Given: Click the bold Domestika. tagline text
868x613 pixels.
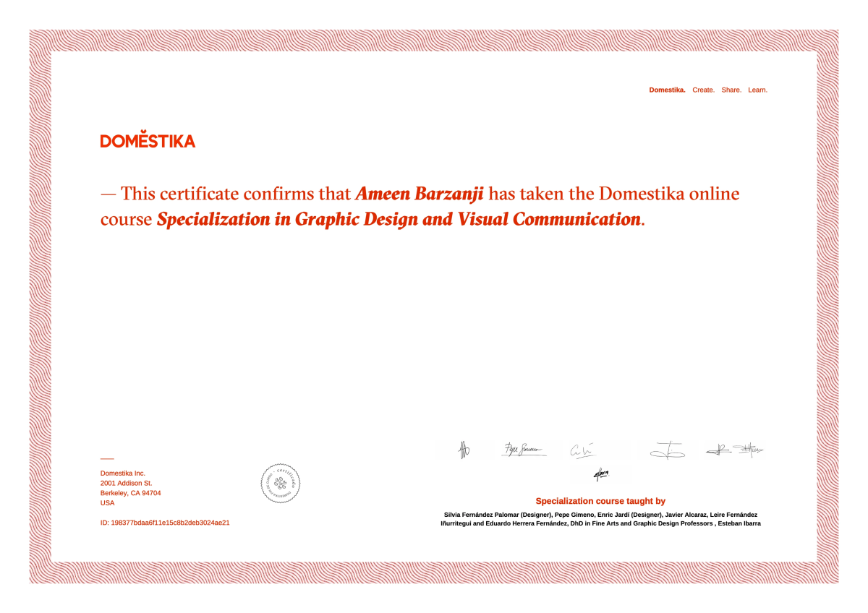Looking at the screenshot, I should point(667,90).
